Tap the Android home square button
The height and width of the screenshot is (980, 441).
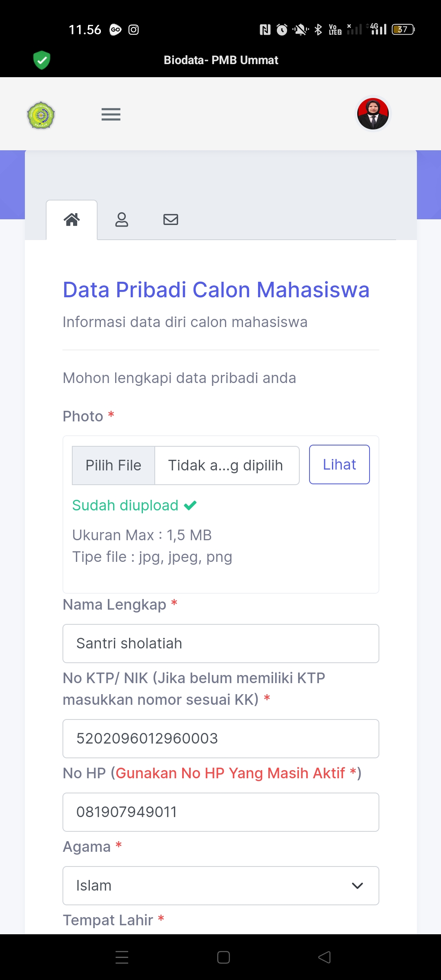(223, 957)
